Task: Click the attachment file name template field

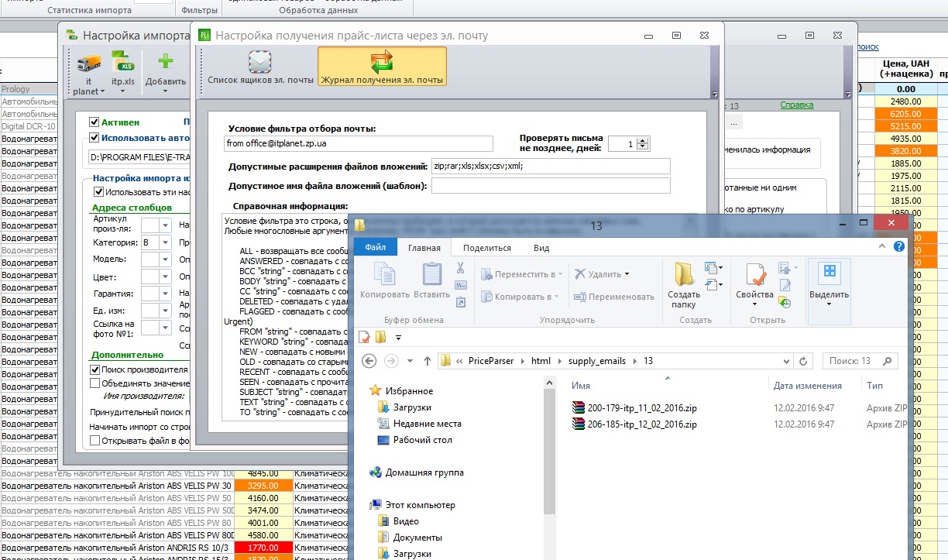Action: 551,185
